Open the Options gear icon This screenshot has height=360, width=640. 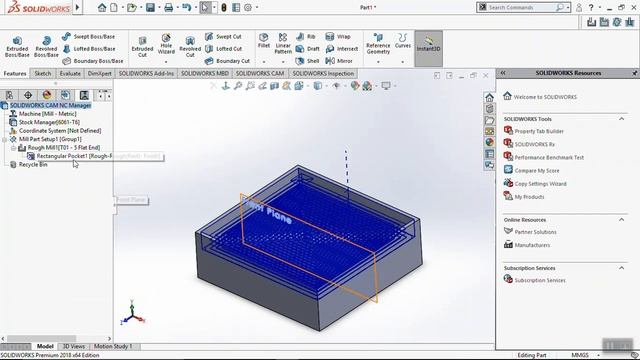tap(248, 7)
